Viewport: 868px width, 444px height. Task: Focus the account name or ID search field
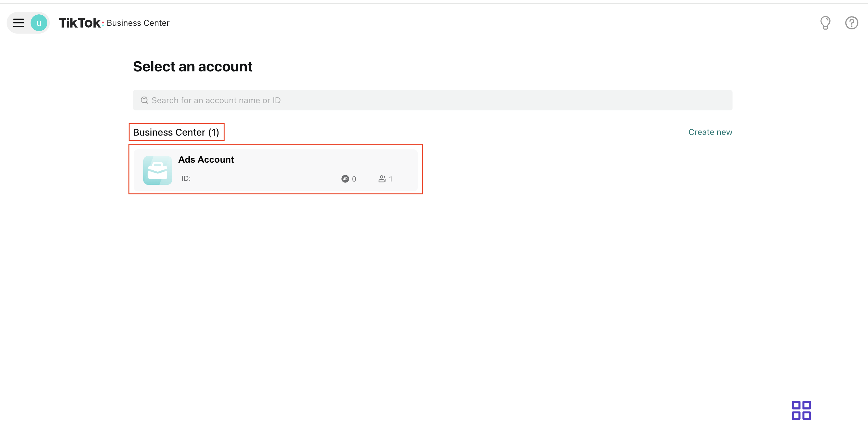pos(433,100)
